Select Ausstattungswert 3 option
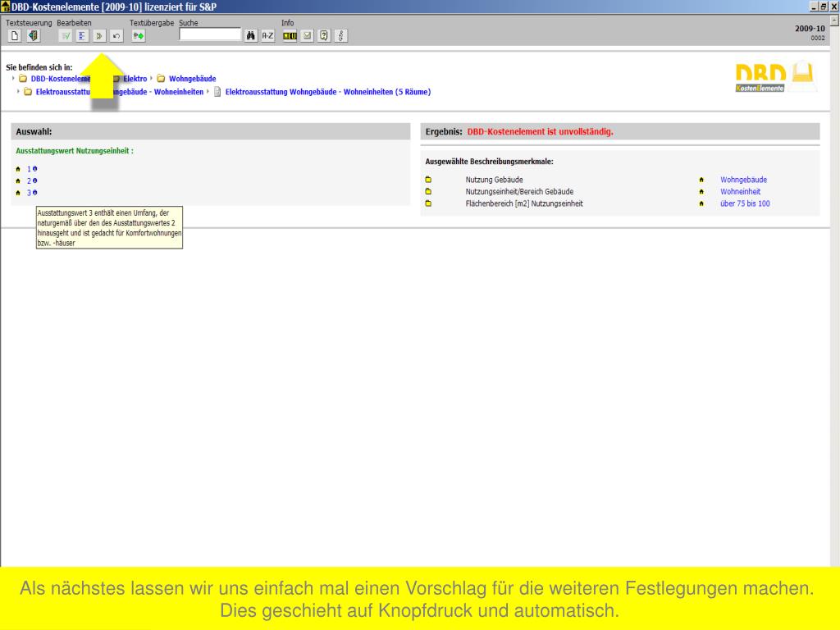Viewport: 840px width, 630px height. pyautogui.click(x=29, y=193)
